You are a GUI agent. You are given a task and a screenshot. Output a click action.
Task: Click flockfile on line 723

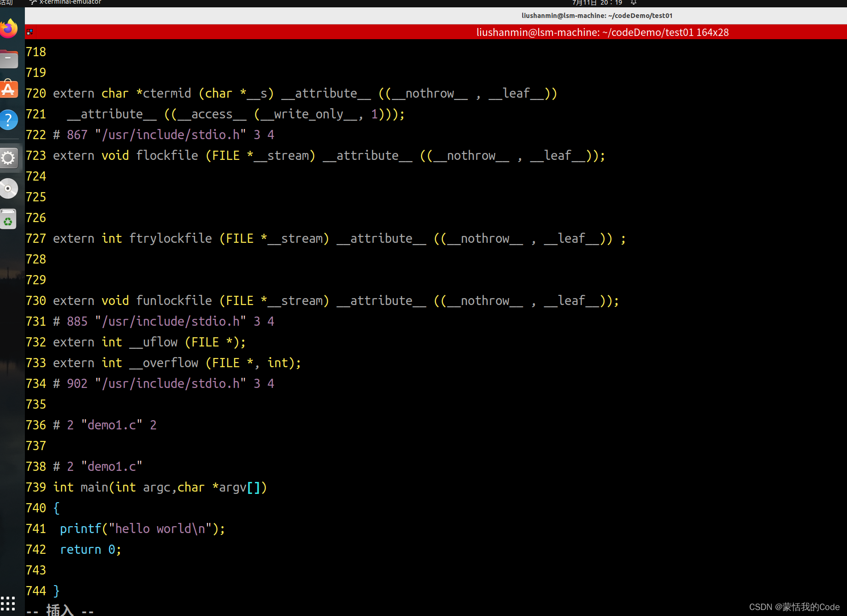coord(167,156)
